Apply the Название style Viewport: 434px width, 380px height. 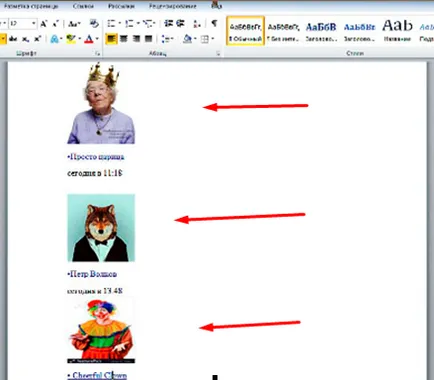[x=397, y=31]
